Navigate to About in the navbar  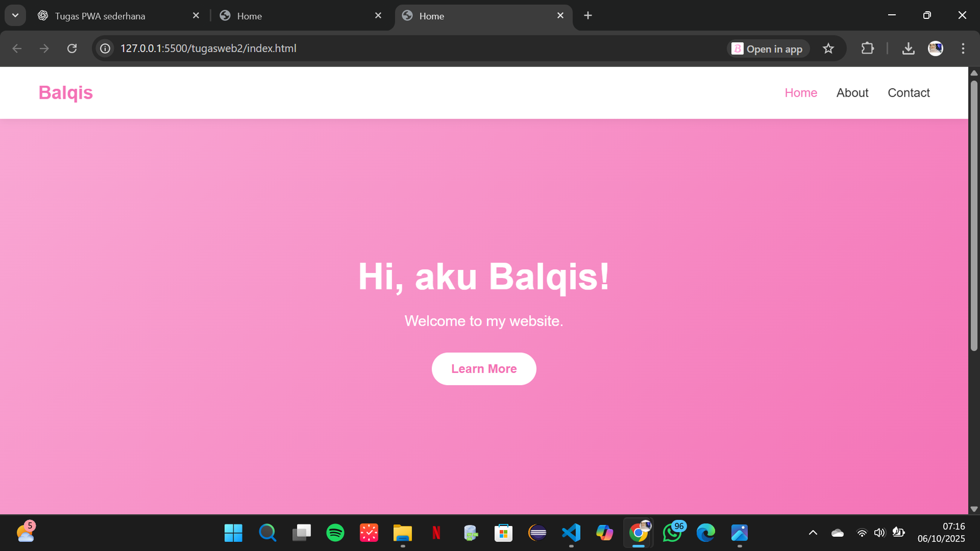point(852,93)
